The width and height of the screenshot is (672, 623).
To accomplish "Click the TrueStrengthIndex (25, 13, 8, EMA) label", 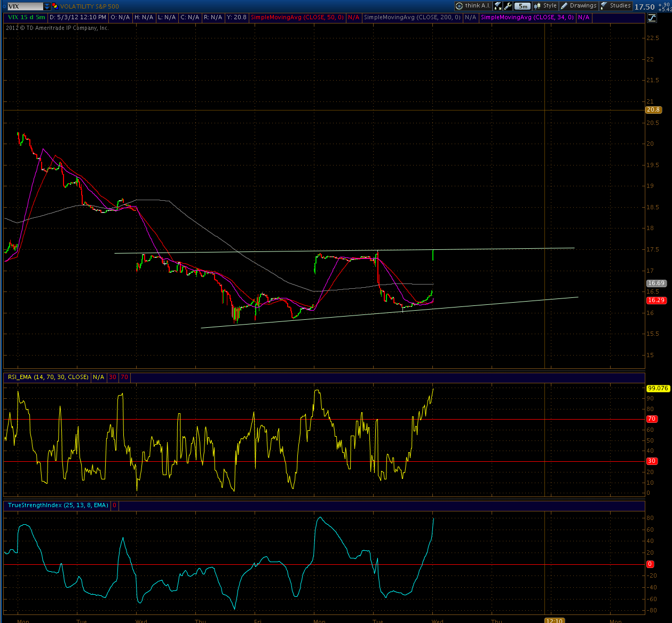I will (x=58, y=505).
